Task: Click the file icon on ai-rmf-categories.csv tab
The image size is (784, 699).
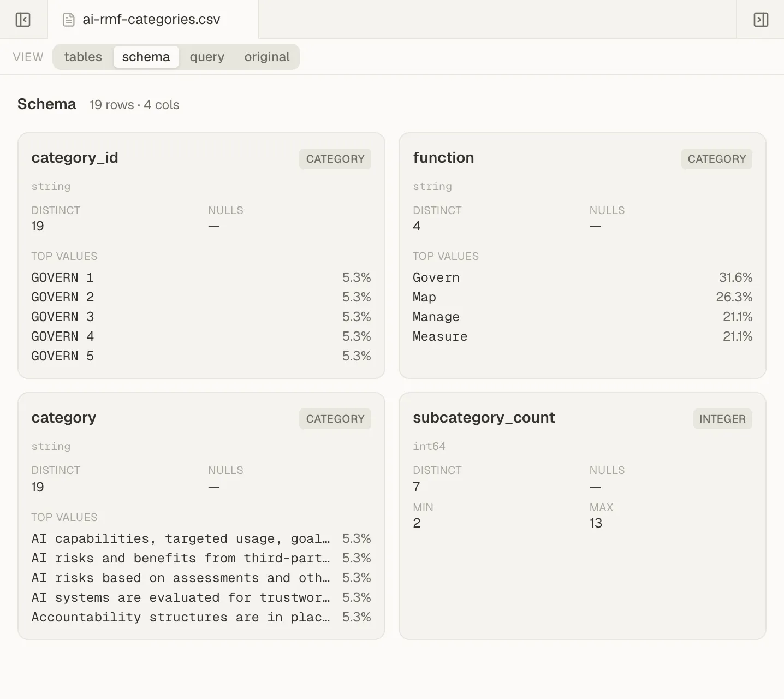Action: click(69, 20)
